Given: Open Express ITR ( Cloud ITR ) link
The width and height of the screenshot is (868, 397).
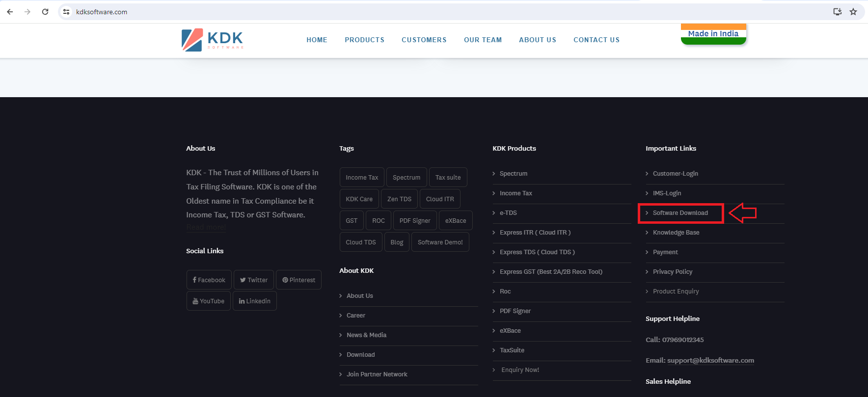Looking at the screenshot, I should click(535, 232).
